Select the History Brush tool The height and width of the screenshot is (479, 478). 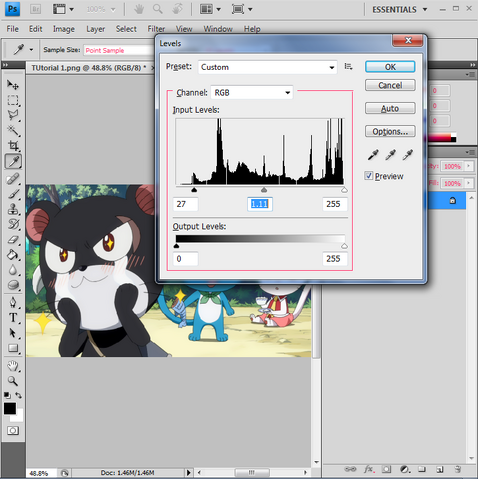tap(13, 224)
